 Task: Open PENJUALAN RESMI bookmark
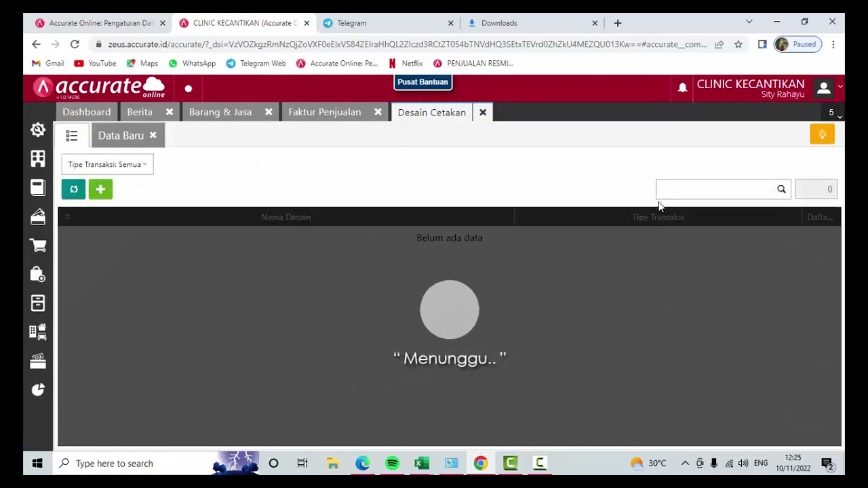click(x=473, y=63)
